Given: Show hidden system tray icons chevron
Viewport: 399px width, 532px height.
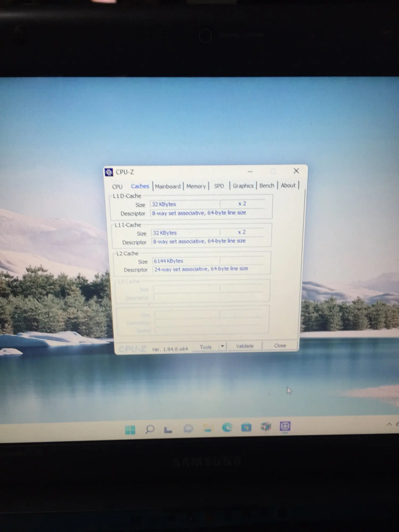Looking at the screenshot, I should (x=389, y=424).
